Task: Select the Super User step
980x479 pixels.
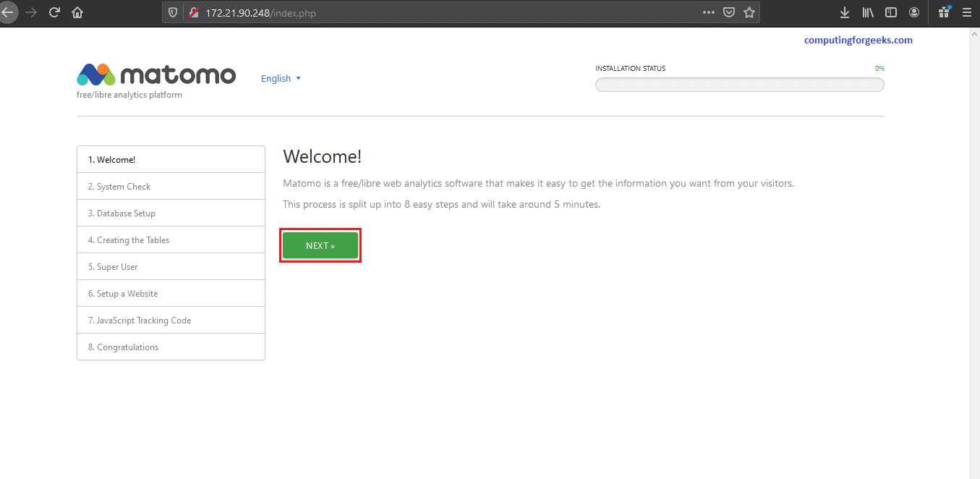Action: [x=171, y=266]
